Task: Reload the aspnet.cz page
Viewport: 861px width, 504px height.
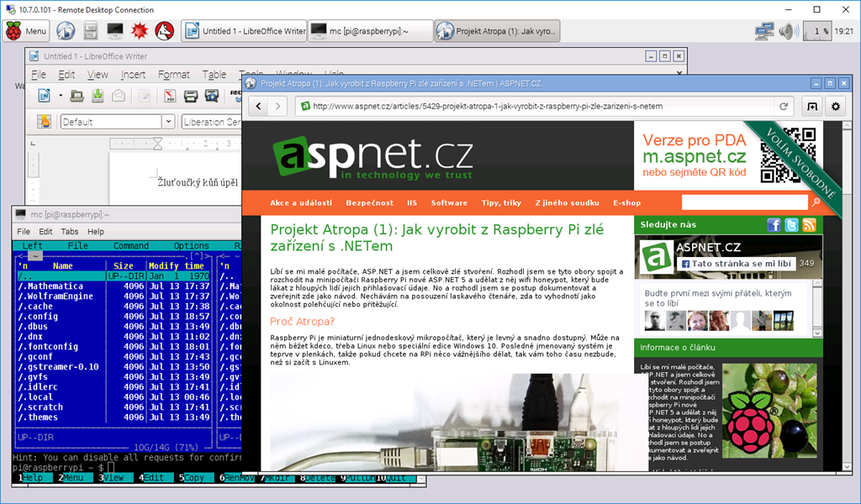Action: point(784,107)
